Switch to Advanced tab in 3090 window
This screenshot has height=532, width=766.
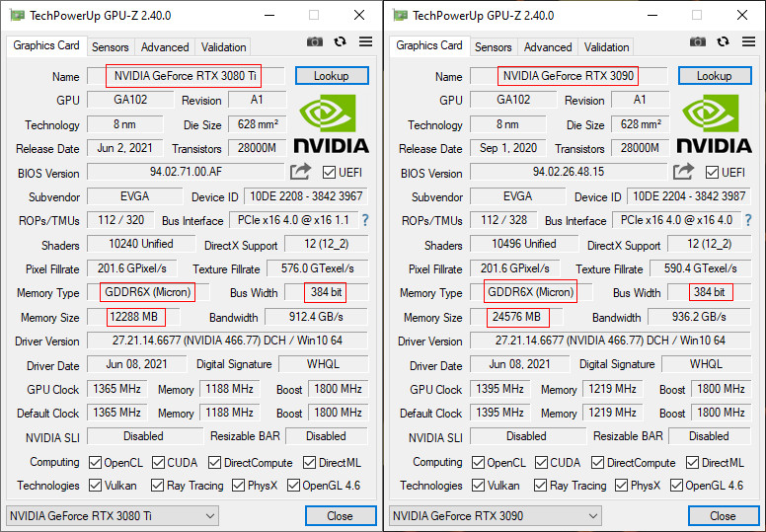[548, 47]
